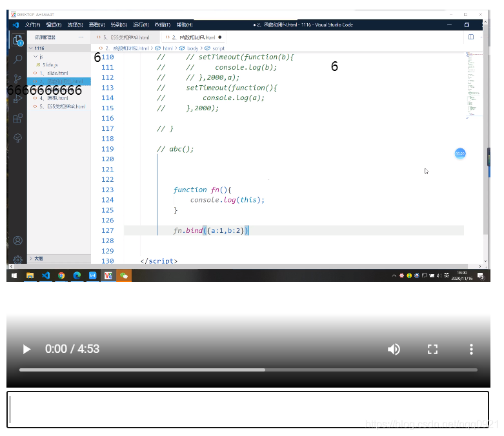Play the video
This screenshot has width=504, height=436.
(x=26, y=349)
